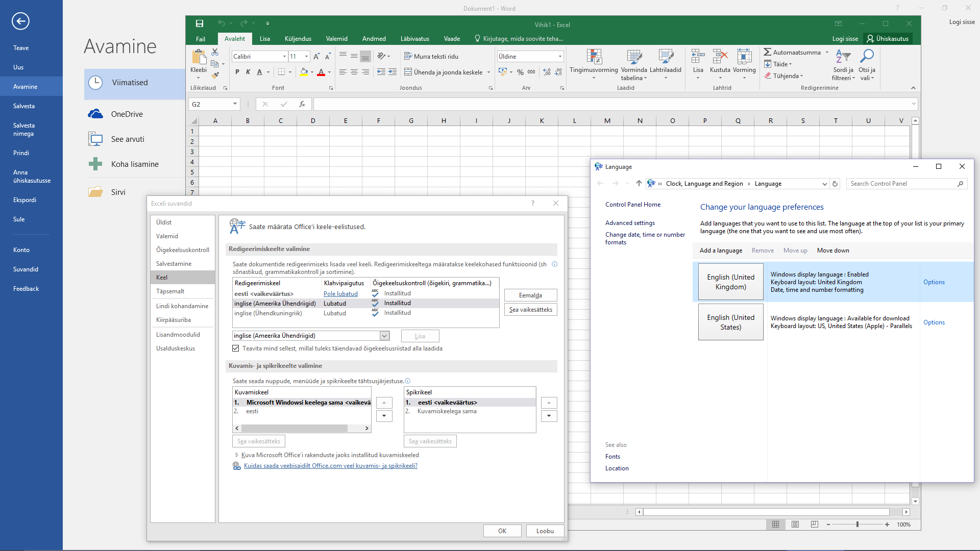Click the Conditional Formatting (Tingimusvorming) icon
The width and height of the screenshot is (980, 551).
pyautogui.click(x=594, y=57)
